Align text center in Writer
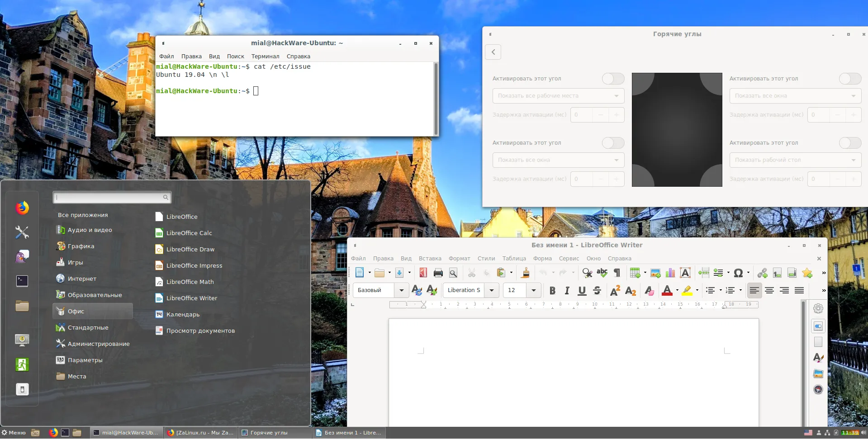 pos(769,291)
